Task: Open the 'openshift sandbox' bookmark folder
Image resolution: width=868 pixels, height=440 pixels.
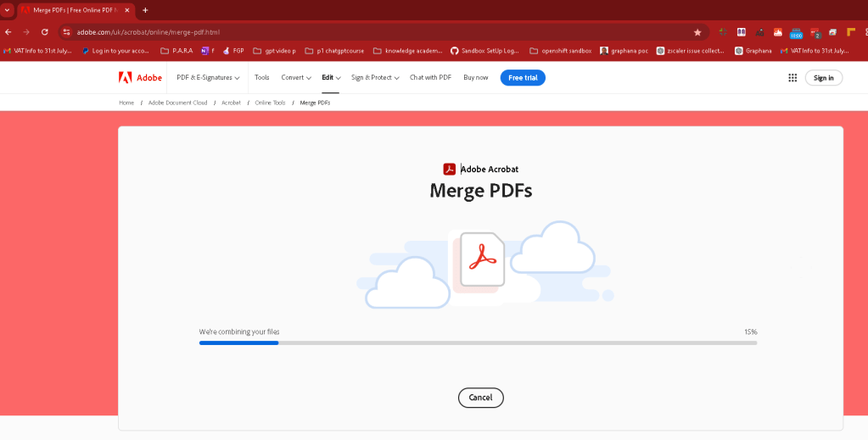Action: [x=560, y=50]
